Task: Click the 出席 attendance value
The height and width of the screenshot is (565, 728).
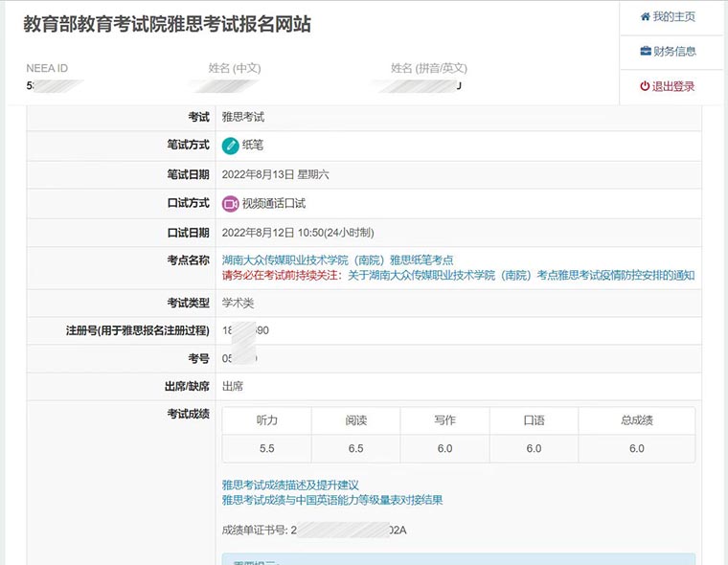Action: [x=232, y=386]
